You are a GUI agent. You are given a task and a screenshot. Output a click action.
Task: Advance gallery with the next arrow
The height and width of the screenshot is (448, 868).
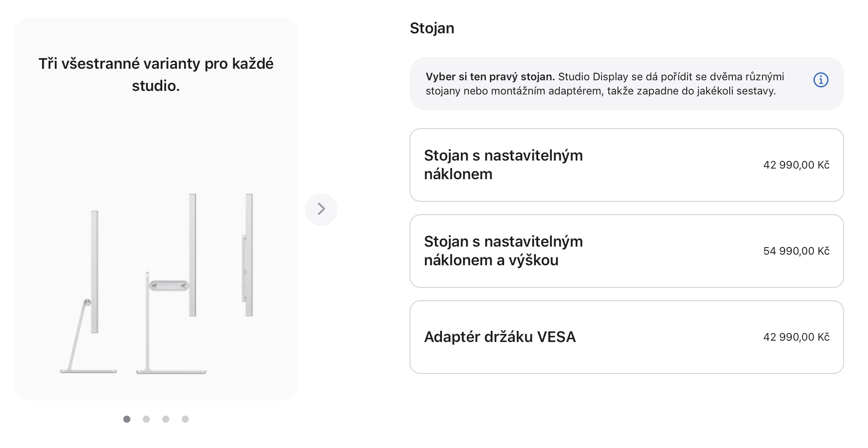(321, 209)
